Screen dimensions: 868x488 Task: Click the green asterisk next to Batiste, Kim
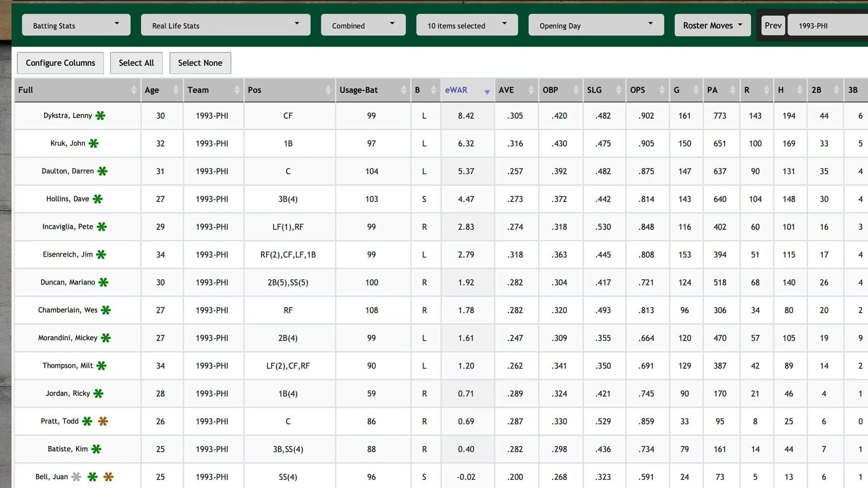[96, 449]
